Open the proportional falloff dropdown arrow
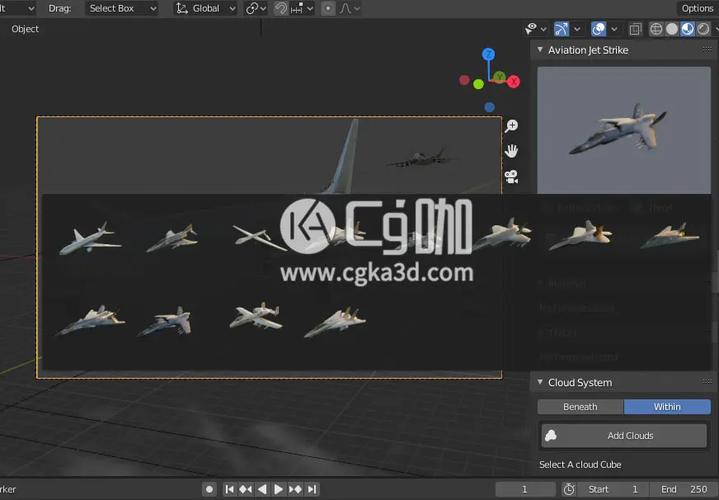 [357, 8]
